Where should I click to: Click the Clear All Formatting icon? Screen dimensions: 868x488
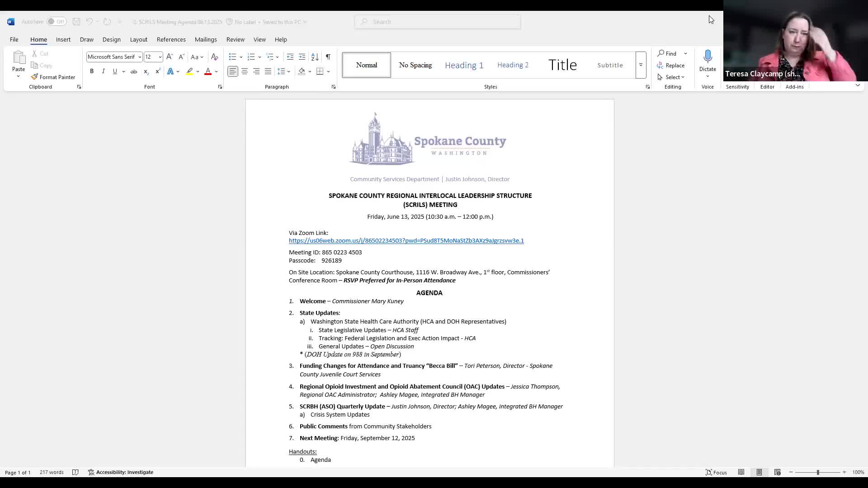pos(215,56)
